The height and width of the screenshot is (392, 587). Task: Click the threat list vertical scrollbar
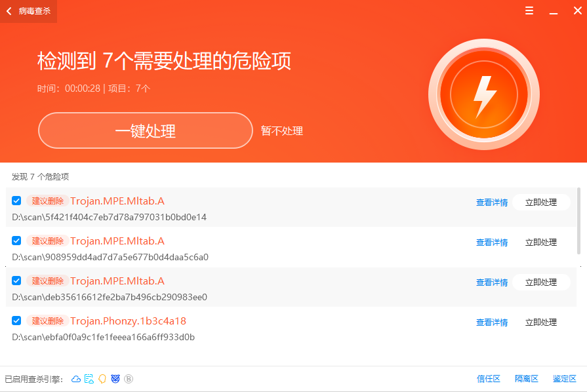pyautogui.click(x=578, y=221)
